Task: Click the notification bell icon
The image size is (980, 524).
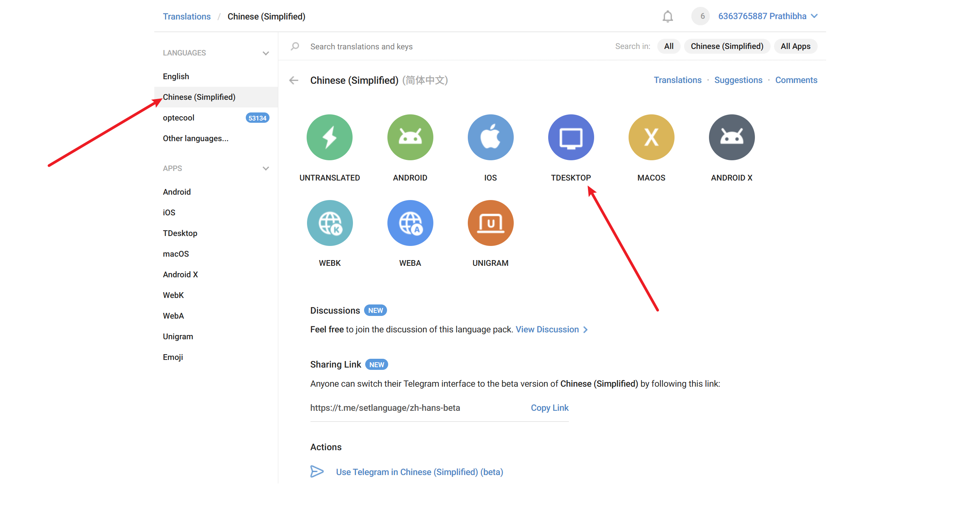Action: click(x=668, y=16)
